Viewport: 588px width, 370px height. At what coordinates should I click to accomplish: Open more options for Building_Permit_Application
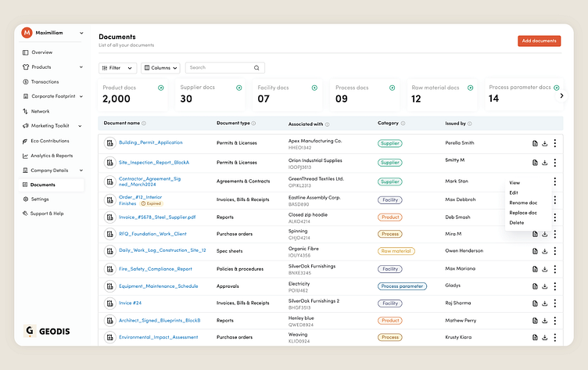[555, 143]
